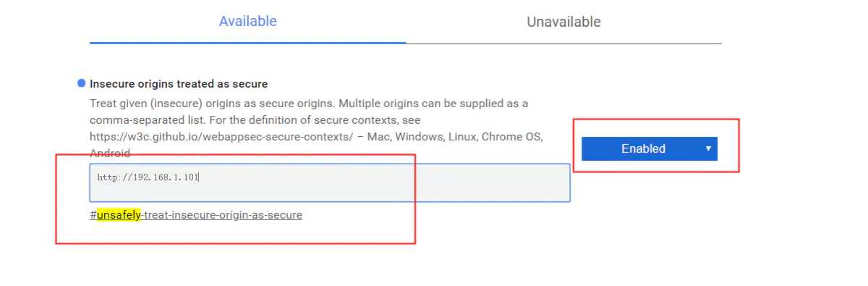
Task: Click the hash symbol before unsafely link
Action: tap(93, 215)
